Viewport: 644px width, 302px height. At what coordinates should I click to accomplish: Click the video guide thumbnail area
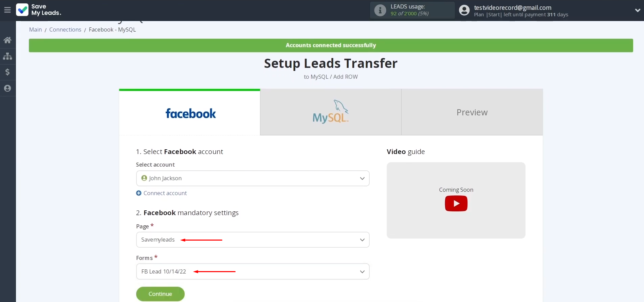(456, 200)
